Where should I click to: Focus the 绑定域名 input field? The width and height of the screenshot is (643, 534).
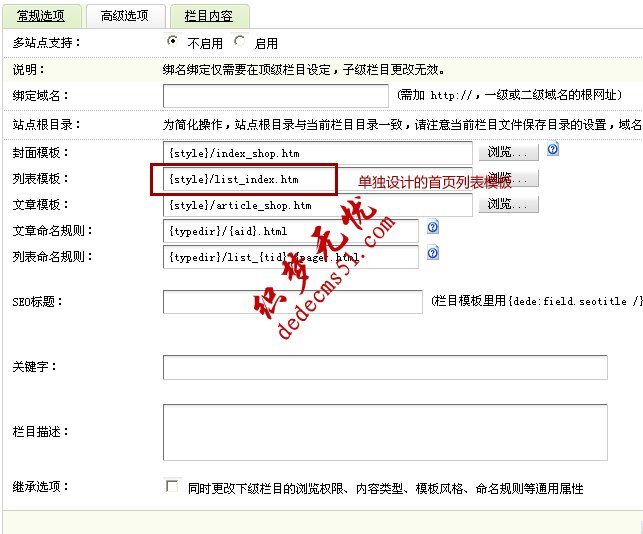point(276,96)
